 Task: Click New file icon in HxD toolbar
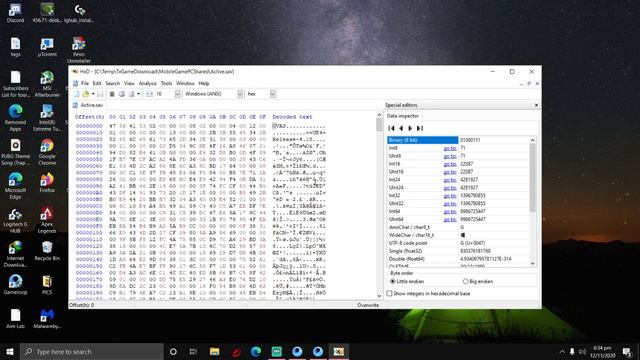click(76, 94)
